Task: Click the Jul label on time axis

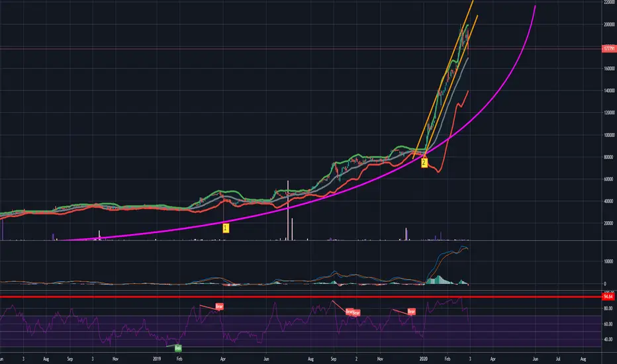Action: coord(558,359)
